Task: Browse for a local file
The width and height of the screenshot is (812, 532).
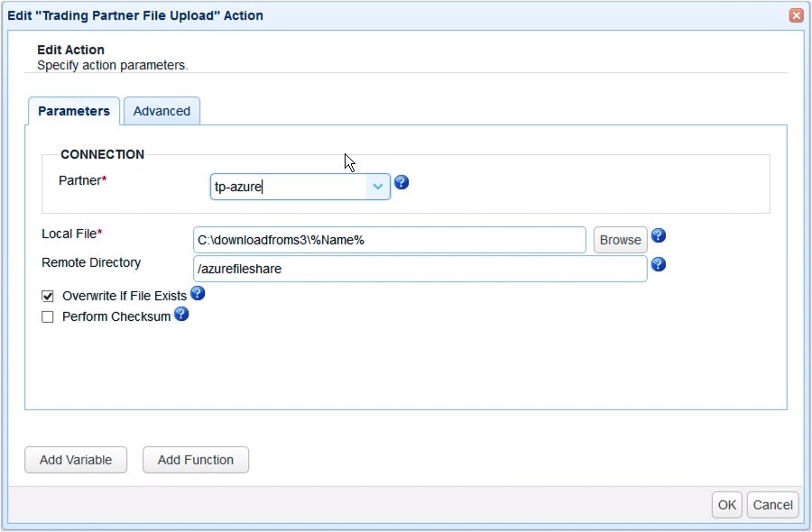Action: pyautogui.click(x=620, y=239)
